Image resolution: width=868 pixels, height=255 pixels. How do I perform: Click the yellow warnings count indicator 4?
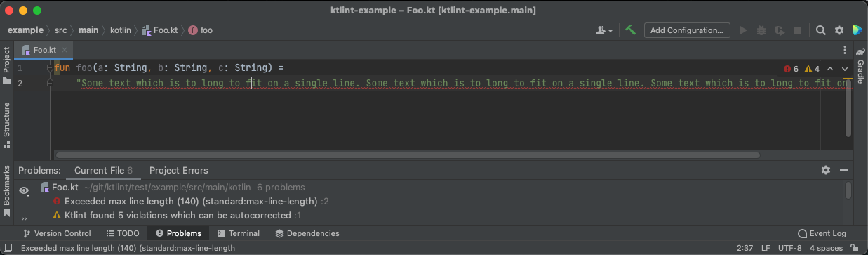click(x=812, y=69)
